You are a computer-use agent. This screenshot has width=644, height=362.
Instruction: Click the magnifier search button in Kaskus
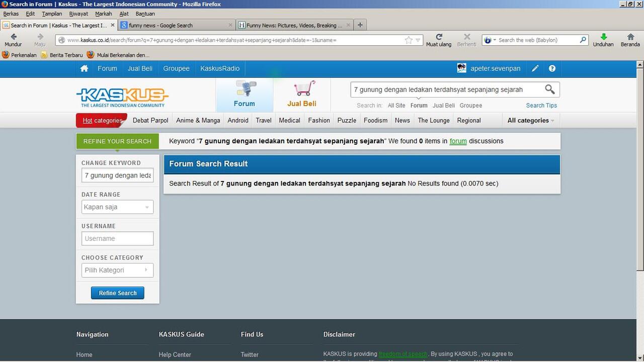pyautogui.click(x=550, y=89)
